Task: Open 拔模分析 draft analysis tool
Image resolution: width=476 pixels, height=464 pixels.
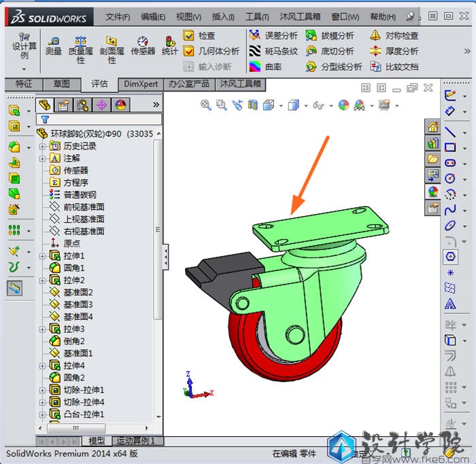Action: tap(311, 35)
